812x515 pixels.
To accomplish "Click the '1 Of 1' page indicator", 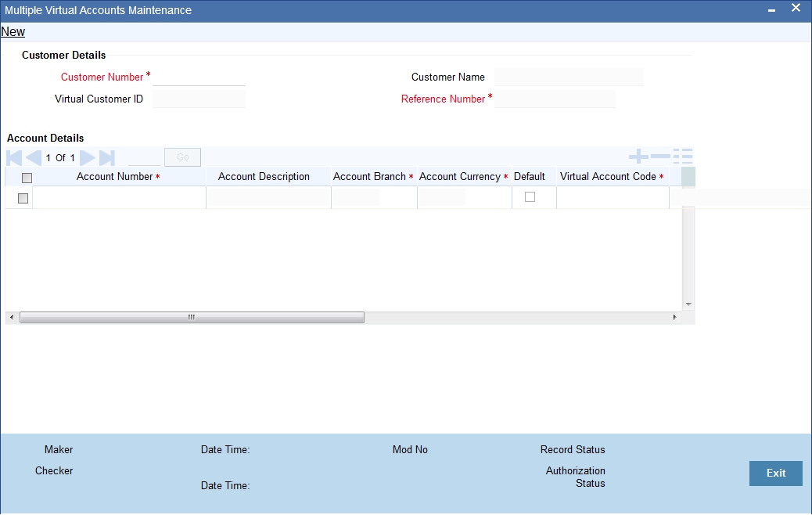I will [x=60, y=158].
